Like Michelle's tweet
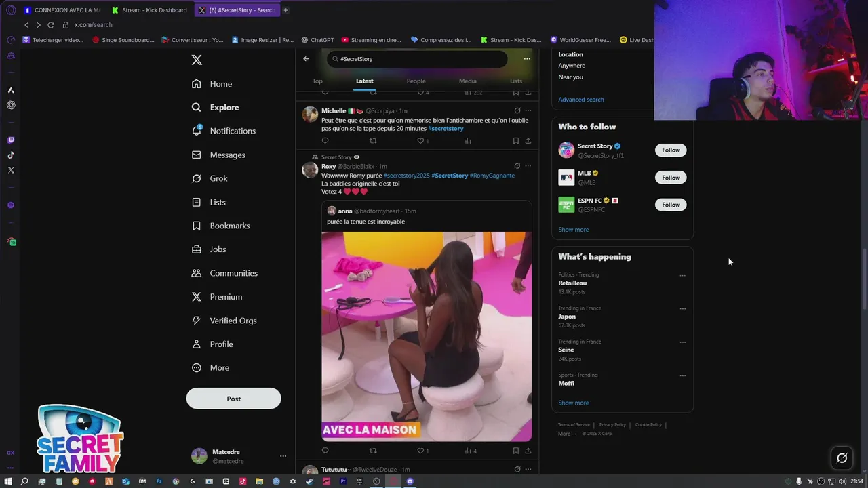868x488 pixels. point(420,141)
